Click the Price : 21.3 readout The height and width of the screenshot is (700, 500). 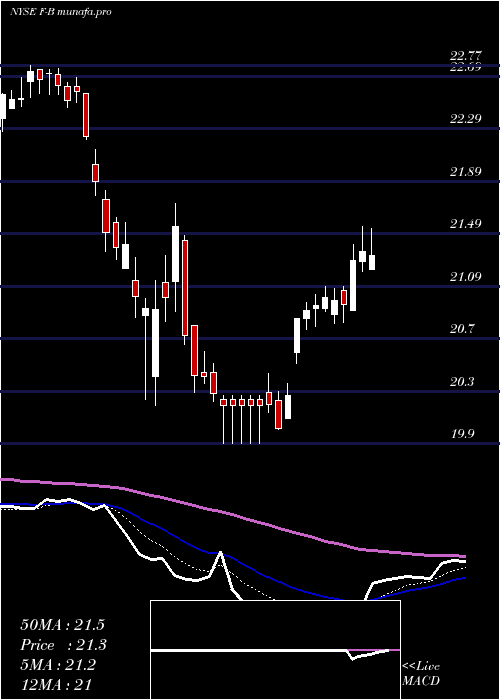63,645
